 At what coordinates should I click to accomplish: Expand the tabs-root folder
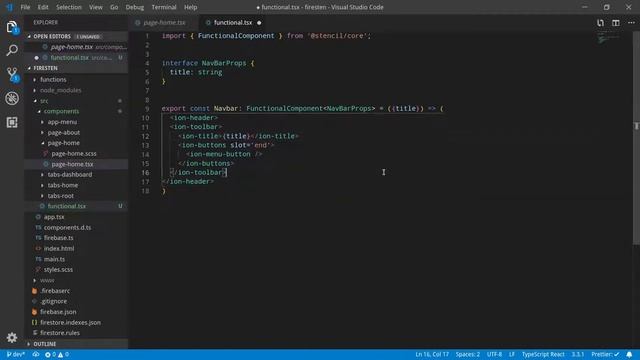(60, 196)
